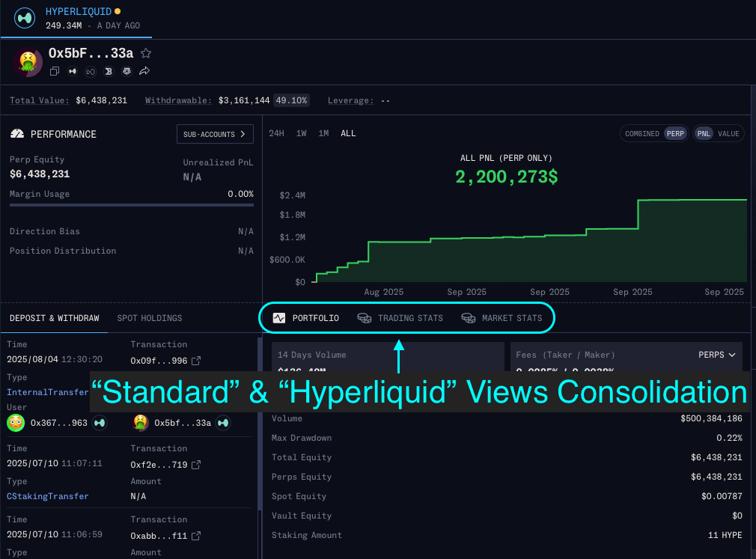Click the Volume $500,384,186 value
Screen dimensions: 756x559
click(711, 418)
